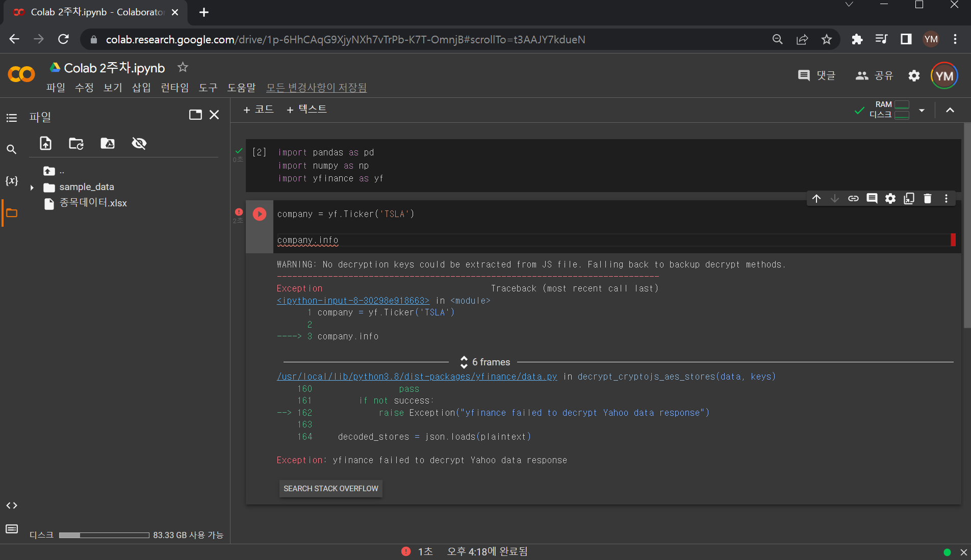Click the 공유 share button
971x560 pixels.
coord(874,76)
